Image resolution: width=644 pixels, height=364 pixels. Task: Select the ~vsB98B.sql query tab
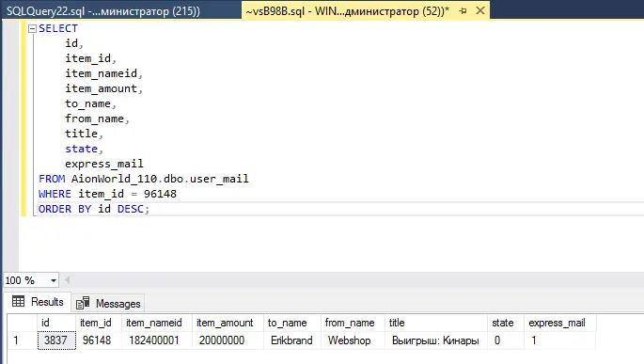click(348, 11)
